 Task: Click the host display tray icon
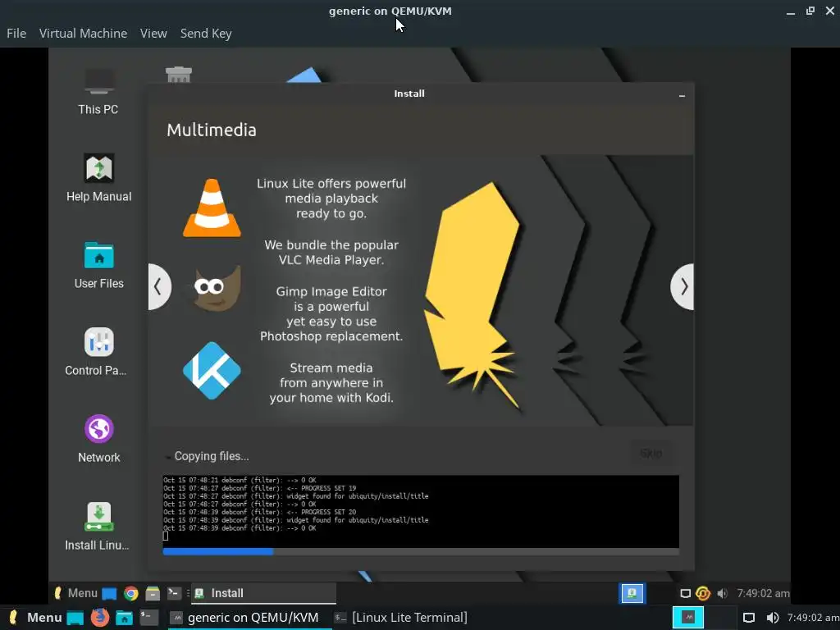click(x=749, y=618)
